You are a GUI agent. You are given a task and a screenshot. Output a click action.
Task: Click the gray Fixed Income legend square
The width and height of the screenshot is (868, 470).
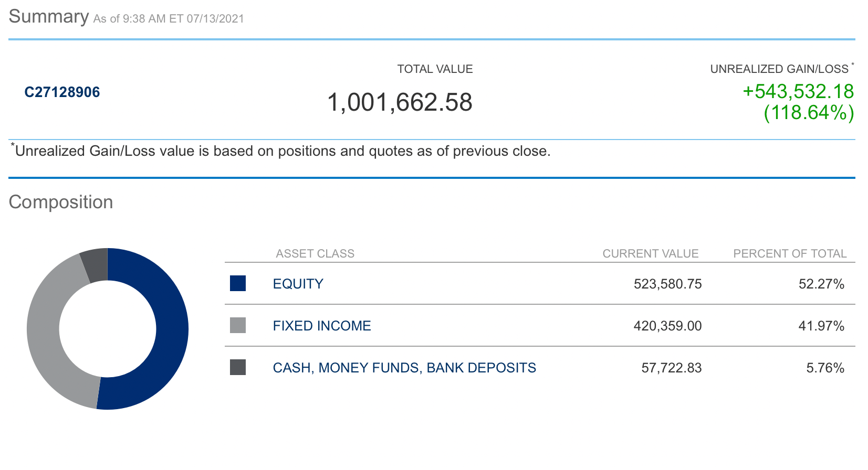(x=237, y=325)
